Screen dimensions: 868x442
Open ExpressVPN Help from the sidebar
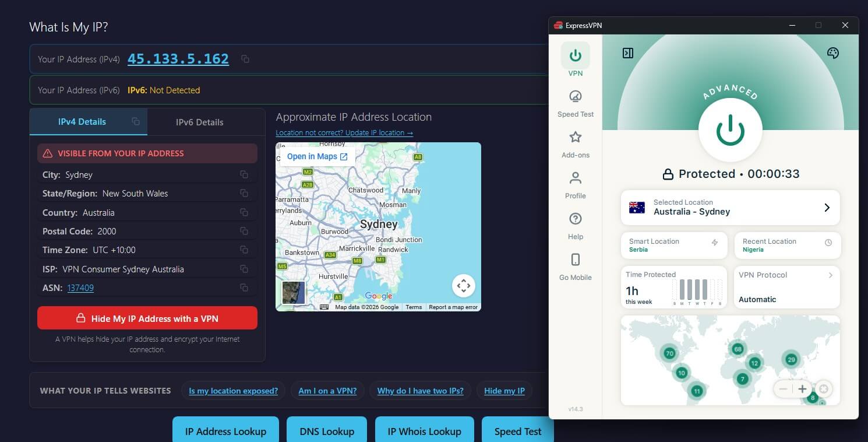576,227
